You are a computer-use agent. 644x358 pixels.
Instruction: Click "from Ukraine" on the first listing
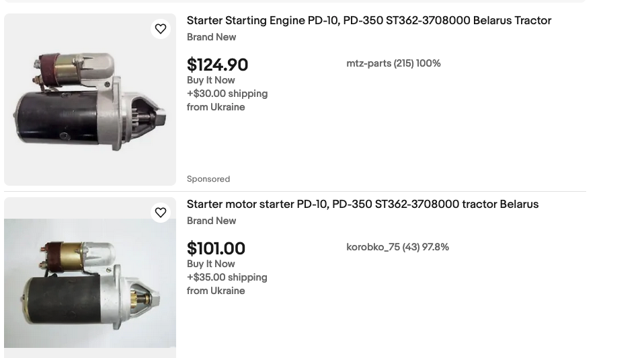[216, 107]
